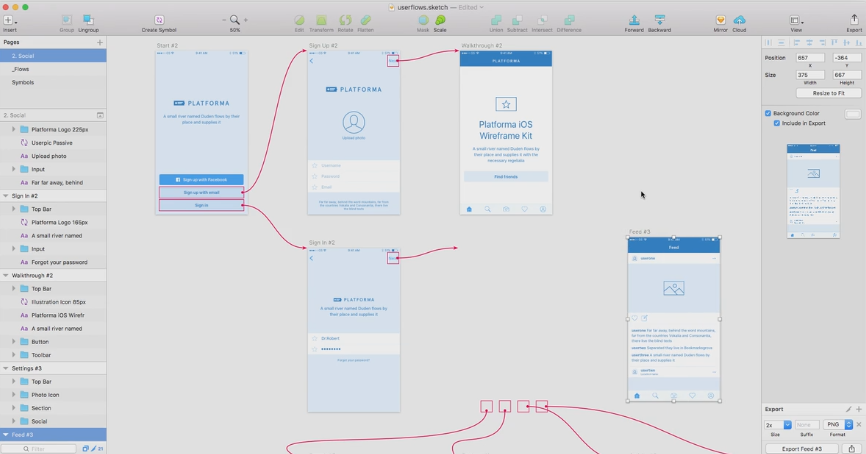Open the Insert tool menu
866x454 pixels.
coord(9,20)
